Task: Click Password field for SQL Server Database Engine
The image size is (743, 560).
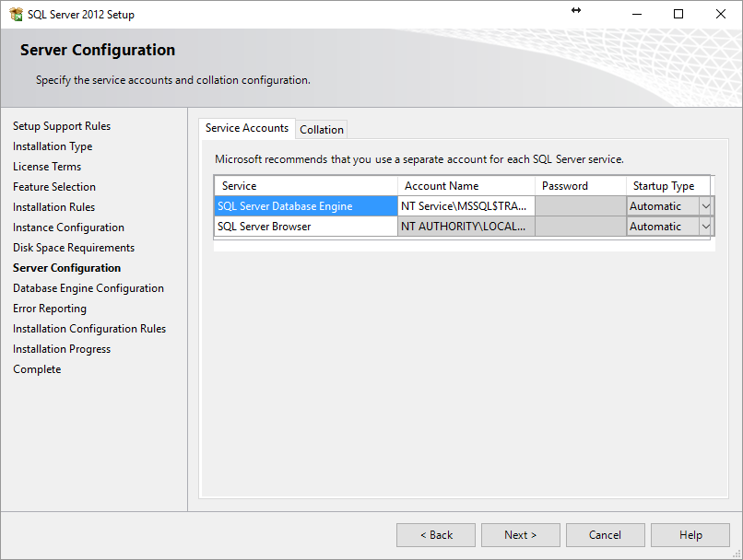Action: tap(581, 206)
